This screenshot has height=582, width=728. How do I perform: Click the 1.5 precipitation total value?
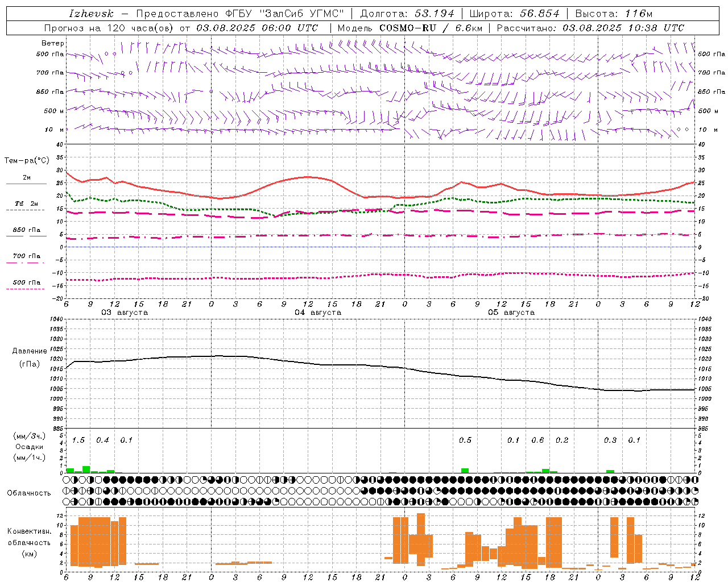78,440
